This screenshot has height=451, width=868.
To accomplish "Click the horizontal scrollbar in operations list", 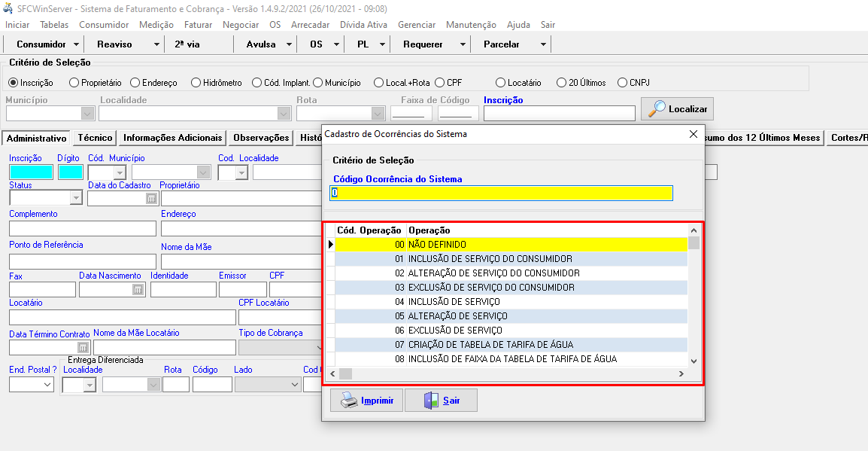I will click(x=511, y=374).
